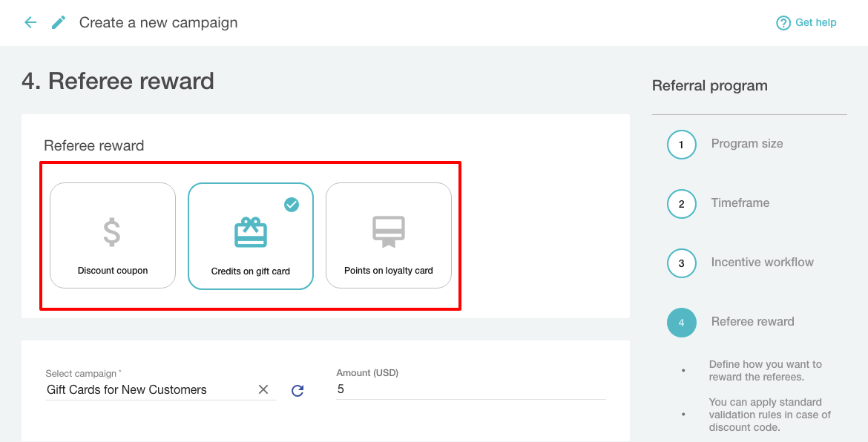Click the pencil edit icon in the header
This screenshot has width=868, height=442.
pos(58,22)
